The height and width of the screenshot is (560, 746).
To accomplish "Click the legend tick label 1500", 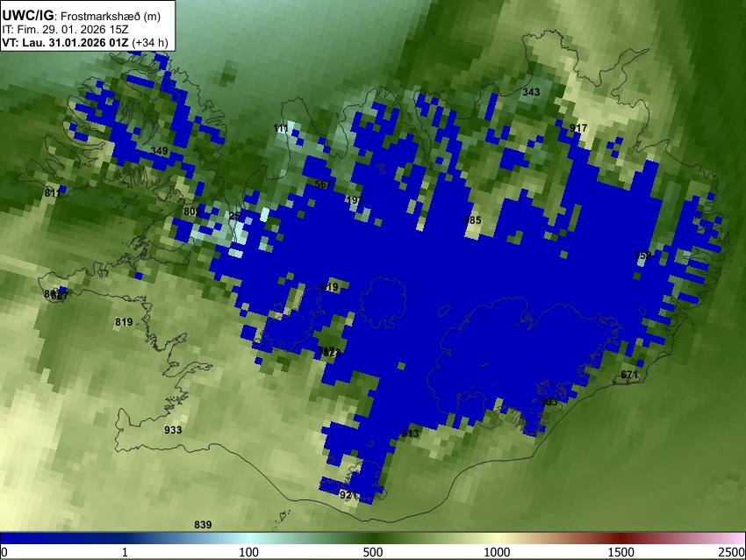I will click(620, 552).
